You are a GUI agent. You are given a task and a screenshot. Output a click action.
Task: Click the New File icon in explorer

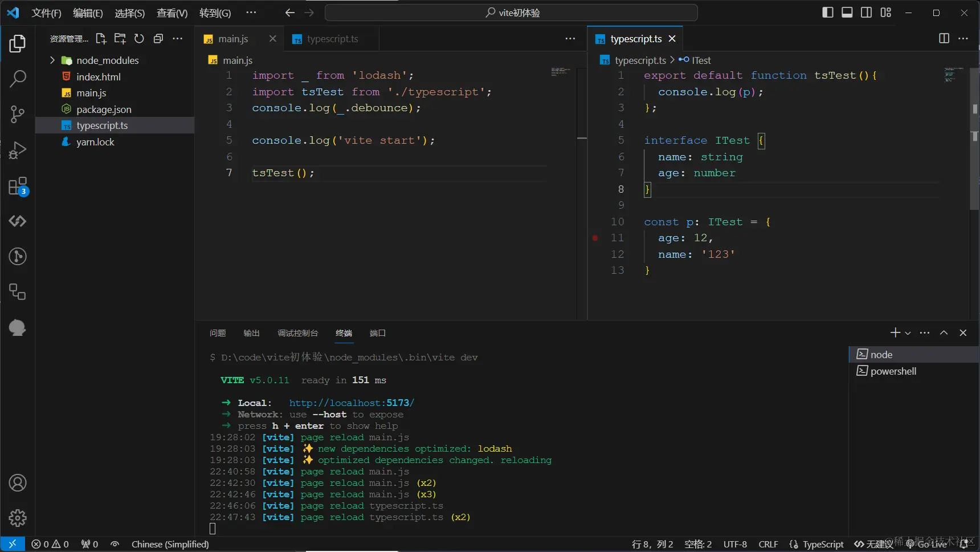pyautogui.click(x=101, y=39)
